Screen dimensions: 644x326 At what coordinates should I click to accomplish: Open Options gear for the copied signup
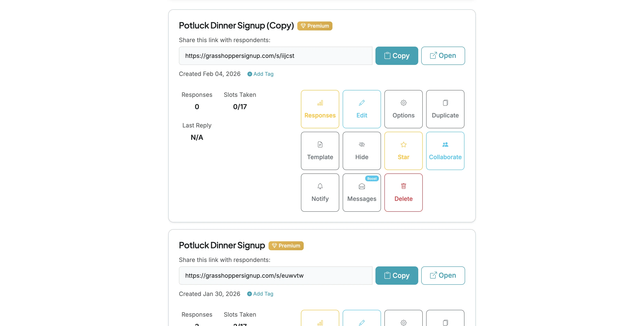(403, 109)
